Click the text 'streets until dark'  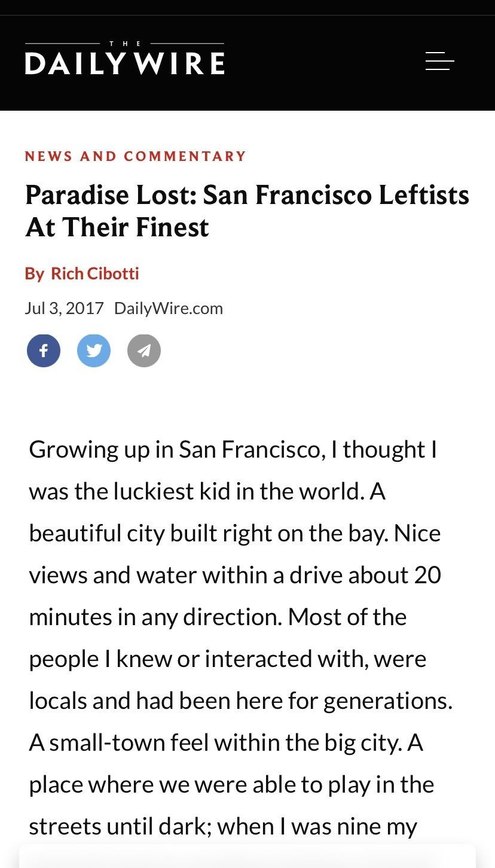click(x=117, y=827)
